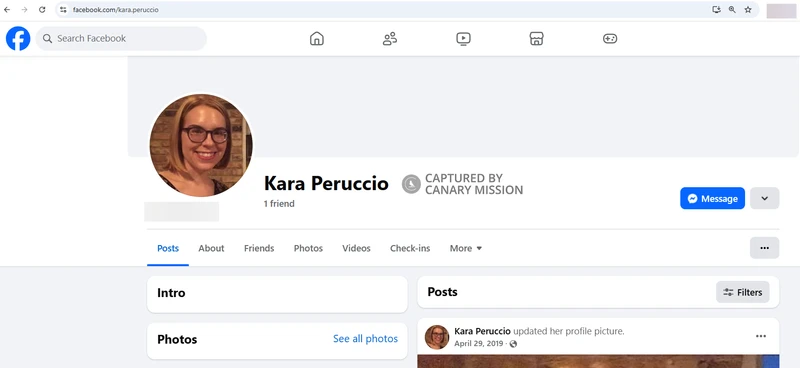The height and width of the screenshot is (368, 800).
Task: Click the magnifier icon in Facebook search
Action: [47, 38]
